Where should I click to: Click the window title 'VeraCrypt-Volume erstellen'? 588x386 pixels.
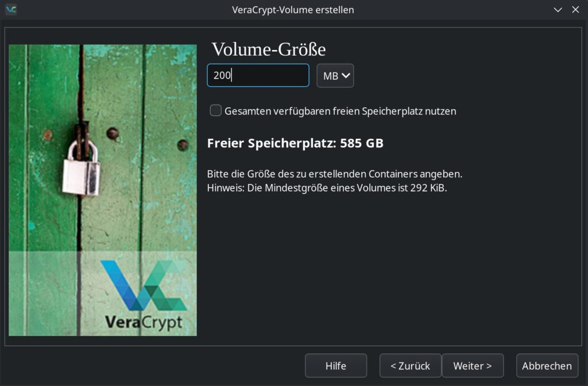(293, 10)
